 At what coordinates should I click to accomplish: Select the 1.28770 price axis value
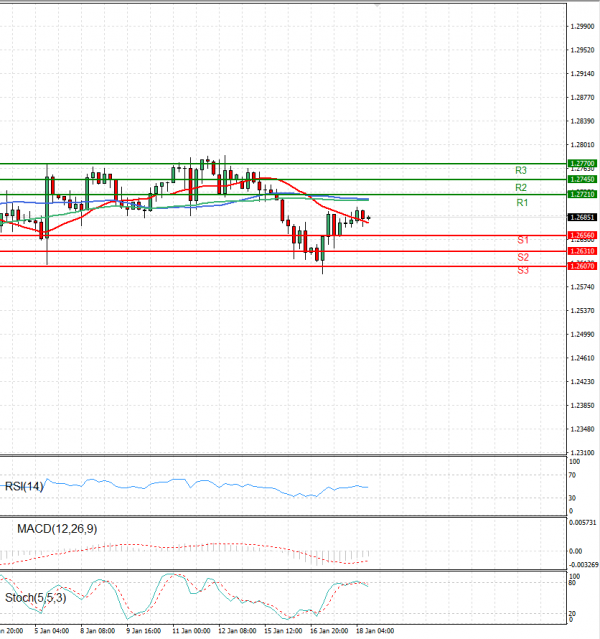pyautogui.click(x=582, y=97)
